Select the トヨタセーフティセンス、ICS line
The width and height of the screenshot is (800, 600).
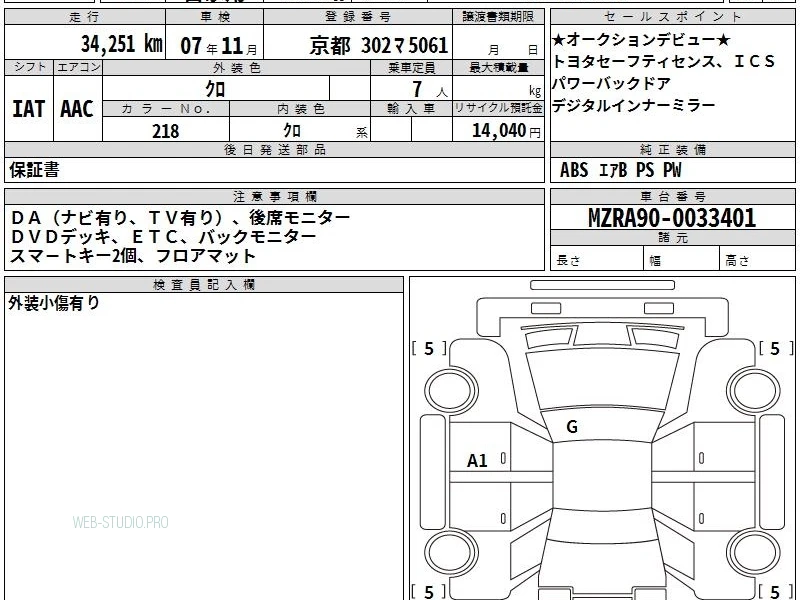664,62
